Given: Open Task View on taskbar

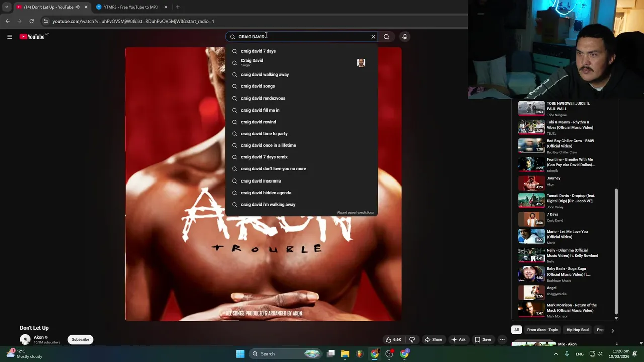Looking at the screenshot, I should click(x=331, y=354).
